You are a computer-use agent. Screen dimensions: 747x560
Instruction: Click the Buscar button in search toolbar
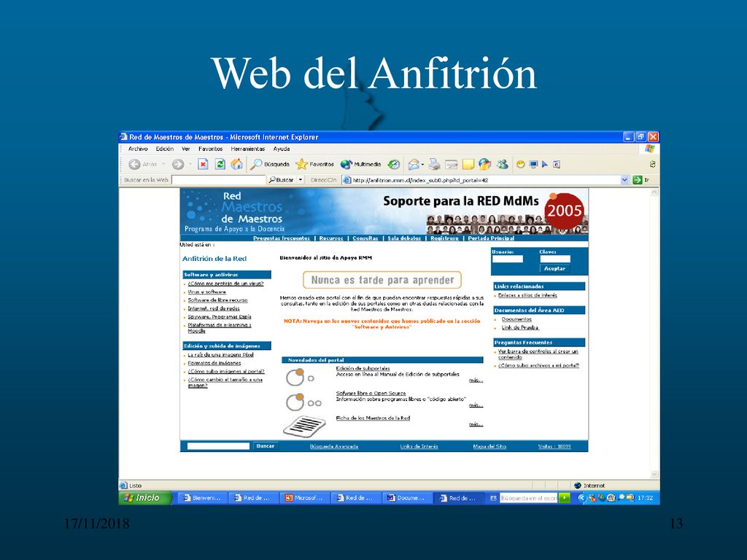pyautogui.click(x=281, y=180)
